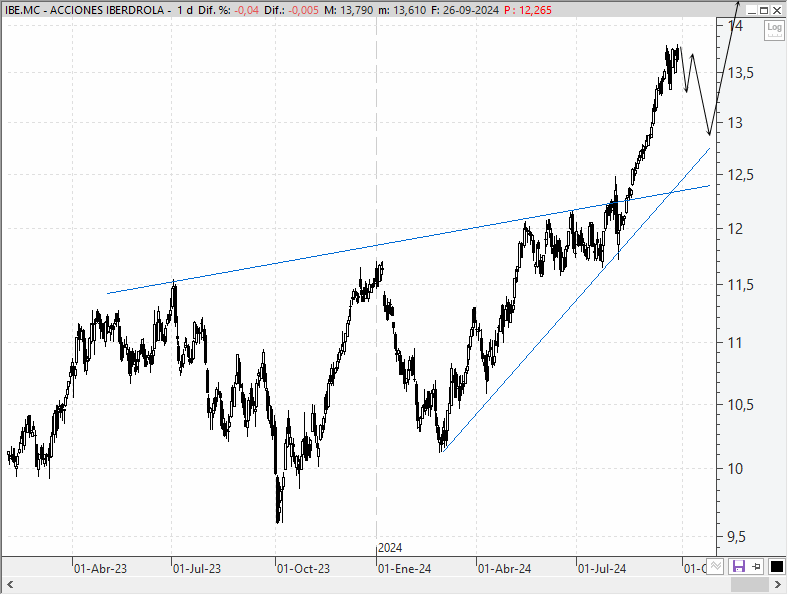Screen dimensions: 788x595
Task: Open the black color swatch
Action: (776, 567)
